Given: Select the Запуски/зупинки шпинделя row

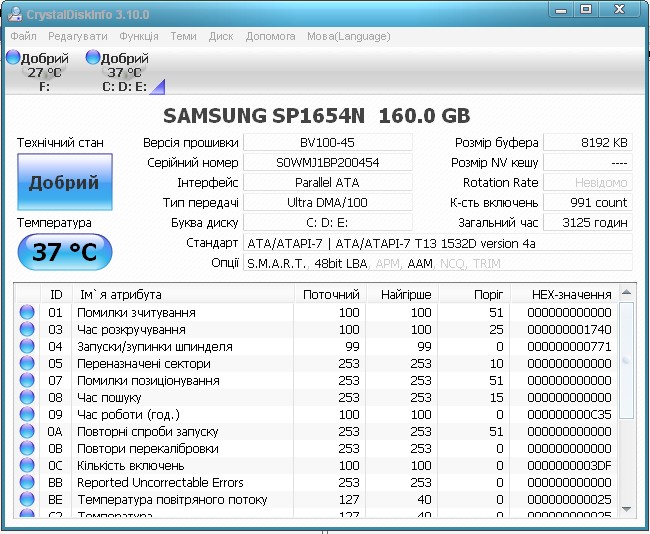Looking at the screenshot, I should [317, 346].
